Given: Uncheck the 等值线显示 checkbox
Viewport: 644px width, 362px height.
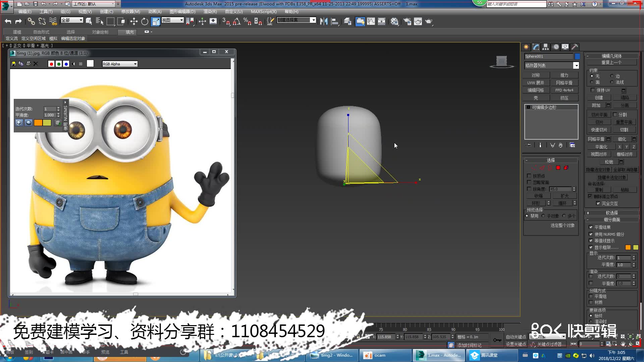Looking at the screenshot, I should pyautogui.click(x=591, y=240).
